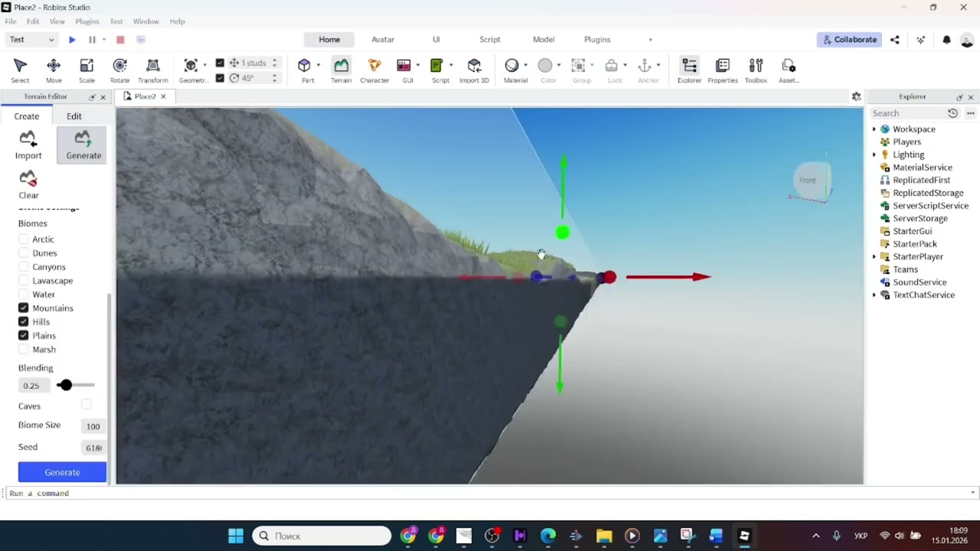Click the Select arrow tool
980x551 pixels.
click(x=21, y=70)
